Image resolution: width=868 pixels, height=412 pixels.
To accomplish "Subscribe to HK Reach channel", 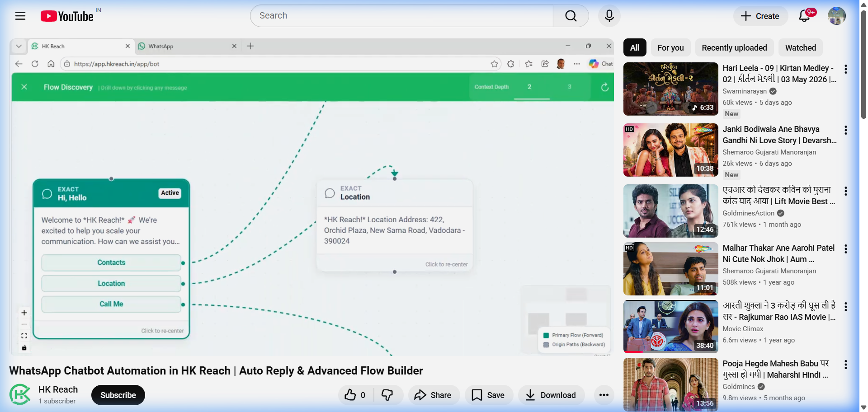I will [118, 395].
